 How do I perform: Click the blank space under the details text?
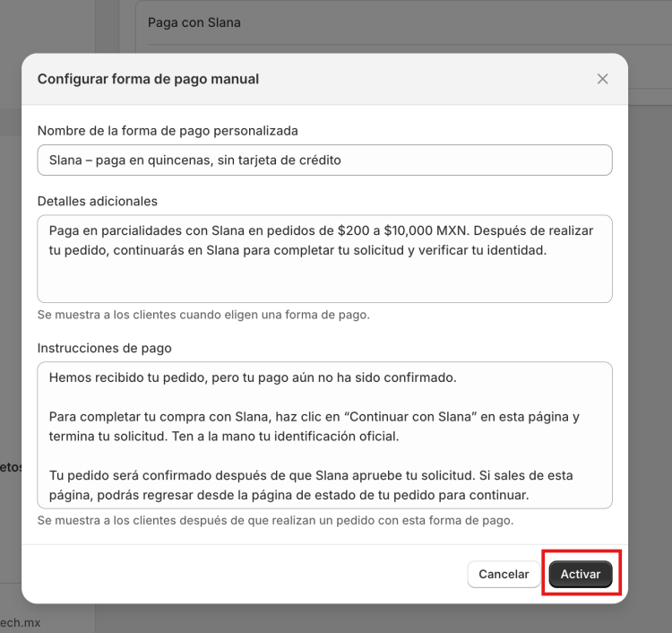click(x=324, y=280)
